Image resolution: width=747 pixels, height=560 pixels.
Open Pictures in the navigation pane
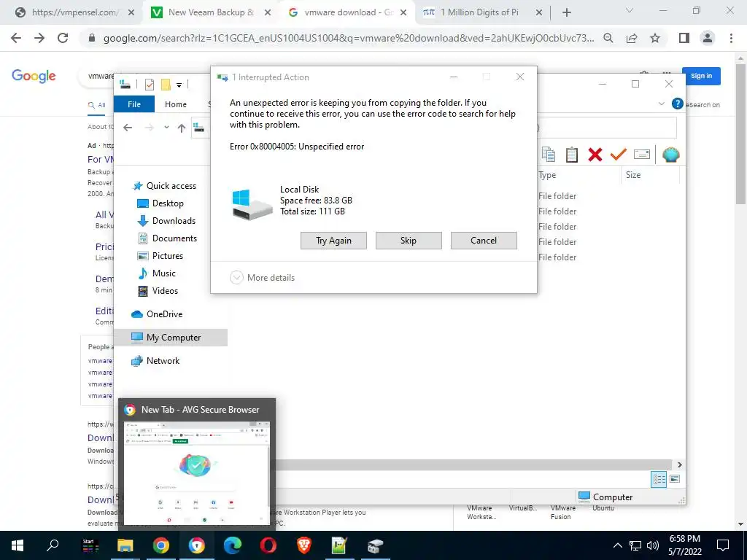[160, 256]
